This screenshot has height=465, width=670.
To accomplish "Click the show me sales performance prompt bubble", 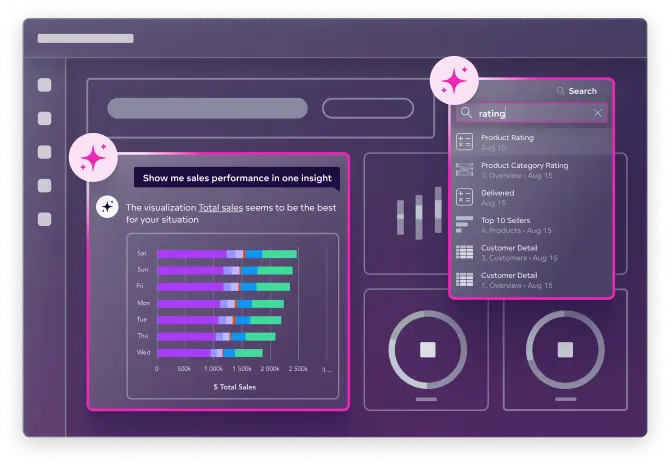I will 237,178.
